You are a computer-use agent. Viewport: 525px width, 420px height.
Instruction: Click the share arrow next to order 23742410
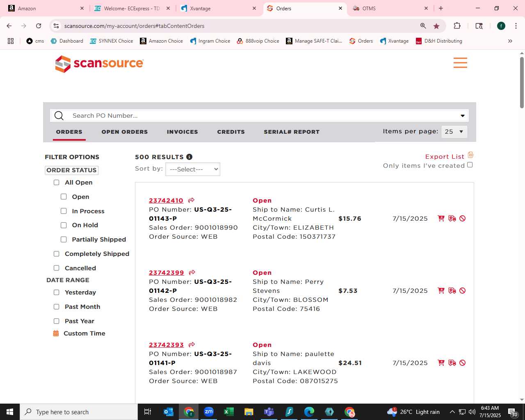pos(191,201)
